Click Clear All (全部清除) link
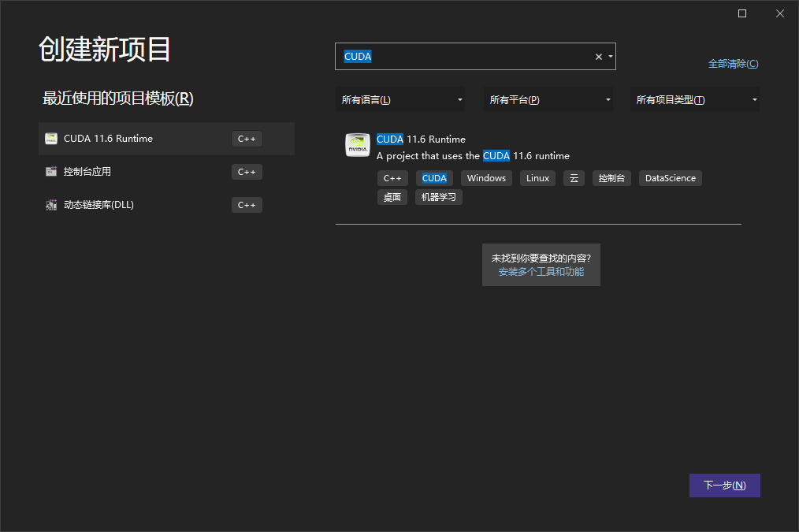 pos(733,64)
